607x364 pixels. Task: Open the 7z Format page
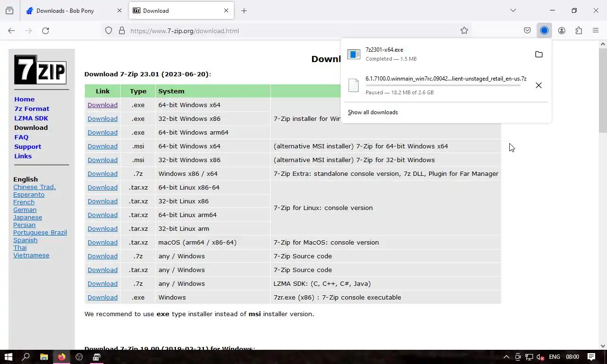pyautogui.click(x=32, y=109)
